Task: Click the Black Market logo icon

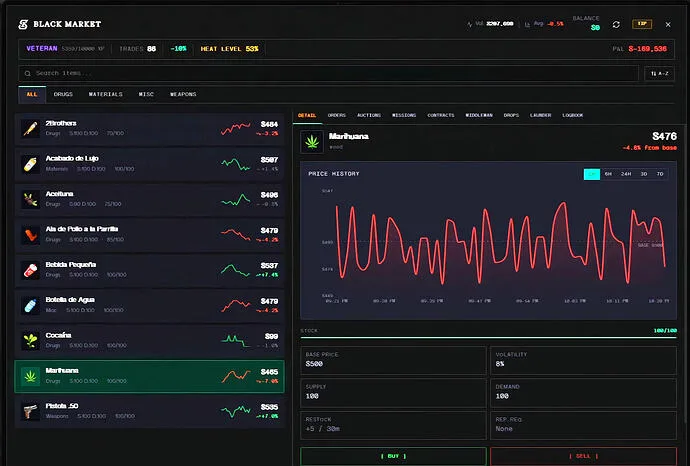Action: click(23, 24)
